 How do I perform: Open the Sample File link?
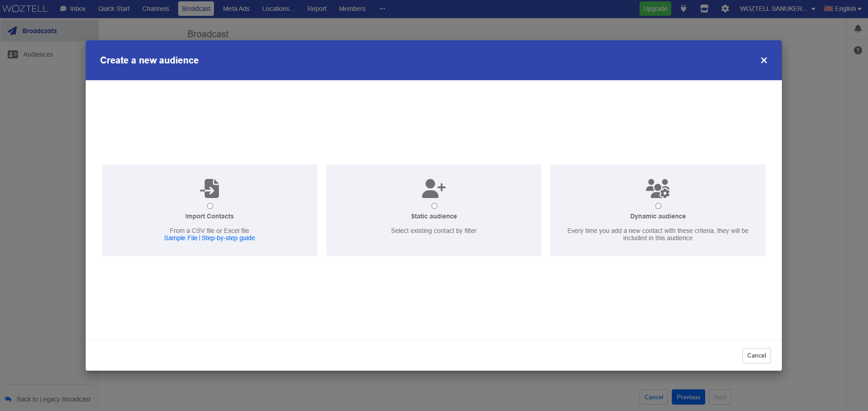(x=180, y=238)
